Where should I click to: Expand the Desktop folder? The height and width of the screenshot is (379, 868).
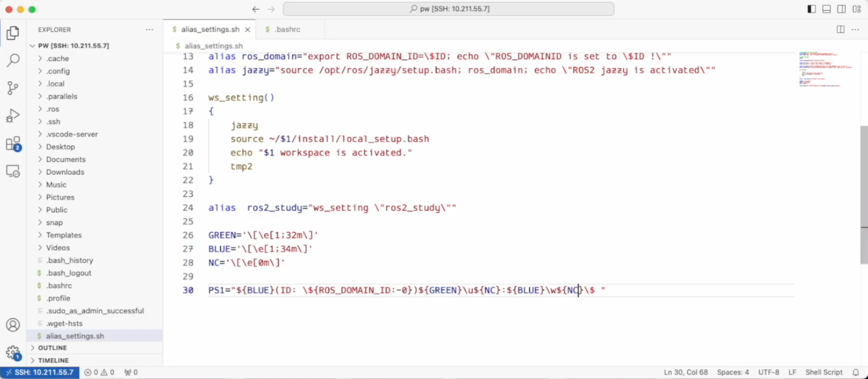pyautogui.click(x=95, y=147)
